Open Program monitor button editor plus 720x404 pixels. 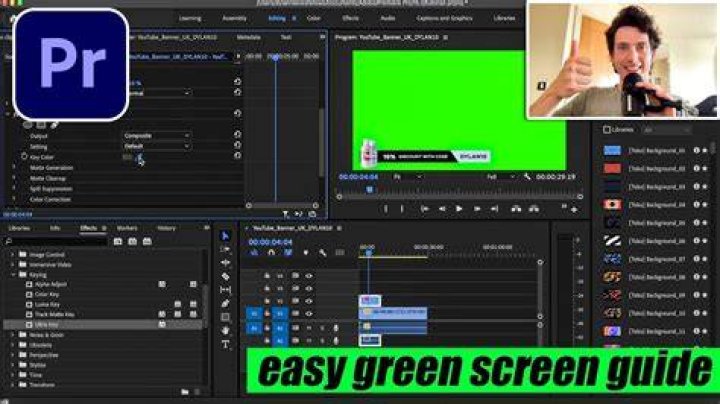(x=574, y=209)
